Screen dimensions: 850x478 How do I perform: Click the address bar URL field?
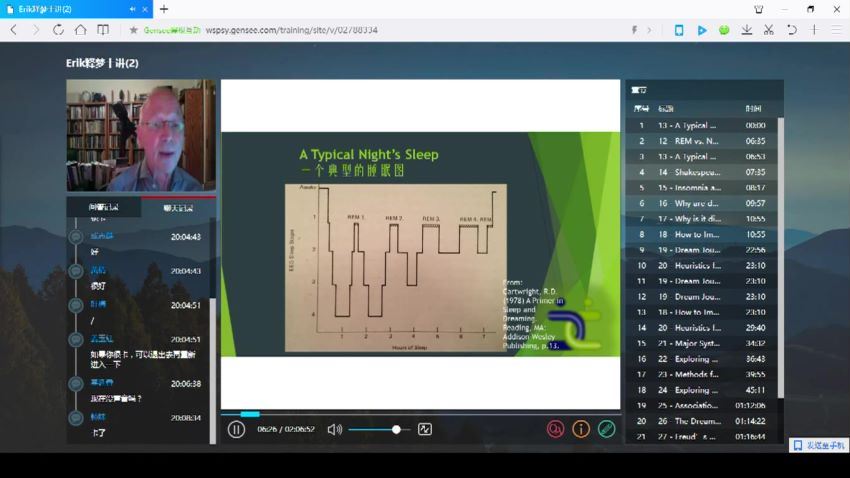292,30
